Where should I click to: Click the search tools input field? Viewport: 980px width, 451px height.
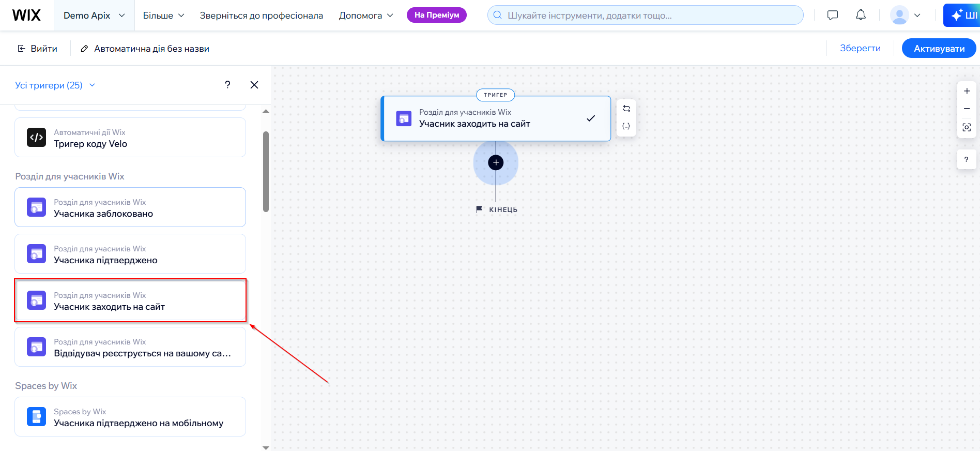tap(645, 15)
